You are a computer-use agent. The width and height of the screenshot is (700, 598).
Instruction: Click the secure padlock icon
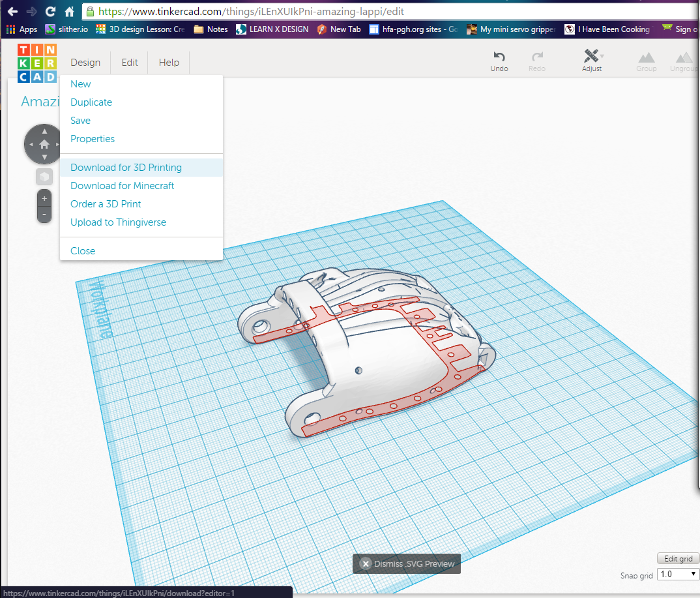90,12
